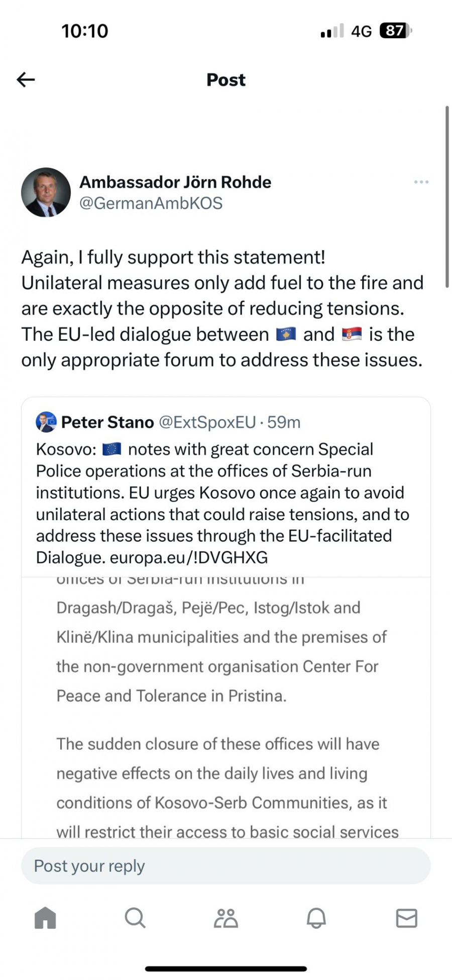Tap the EU flag emoji in quote
The image size is (452, 980).
(111, 449)
